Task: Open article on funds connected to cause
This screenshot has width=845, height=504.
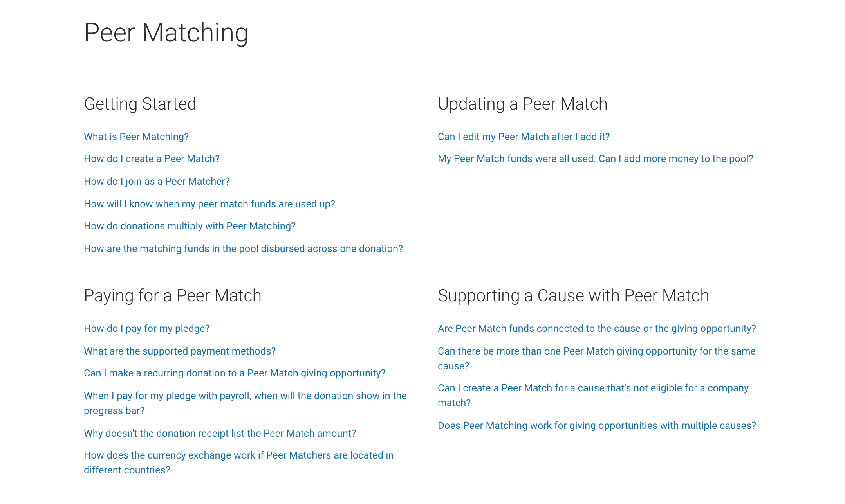Action: (597, 328)
